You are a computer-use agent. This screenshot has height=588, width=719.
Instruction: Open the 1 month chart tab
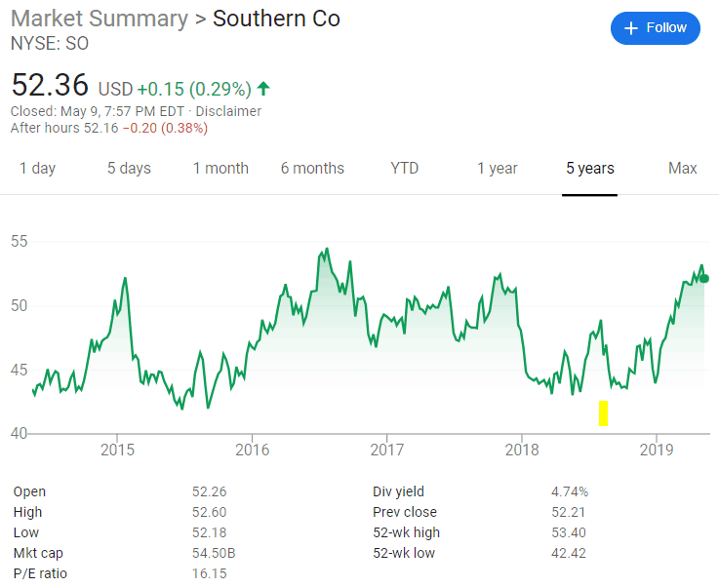(220, 168)
